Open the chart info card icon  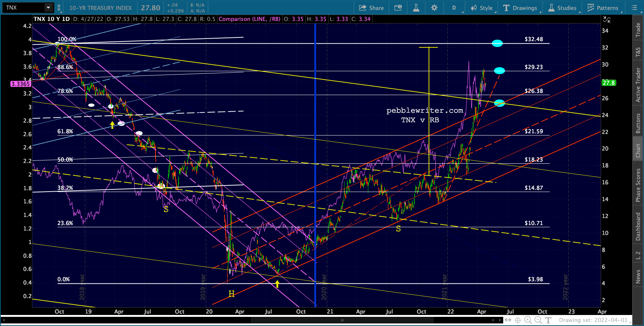398,8
